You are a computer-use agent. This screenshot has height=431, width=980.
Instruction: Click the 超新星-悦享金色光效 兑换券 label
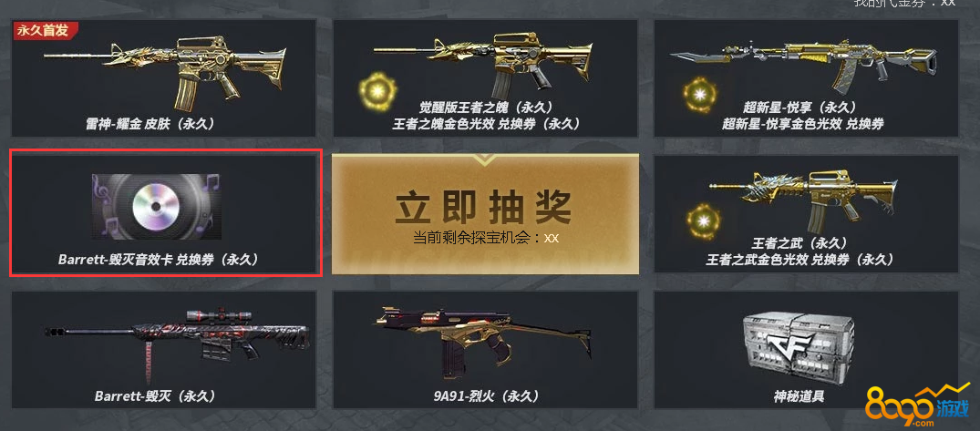click(803, 124)
